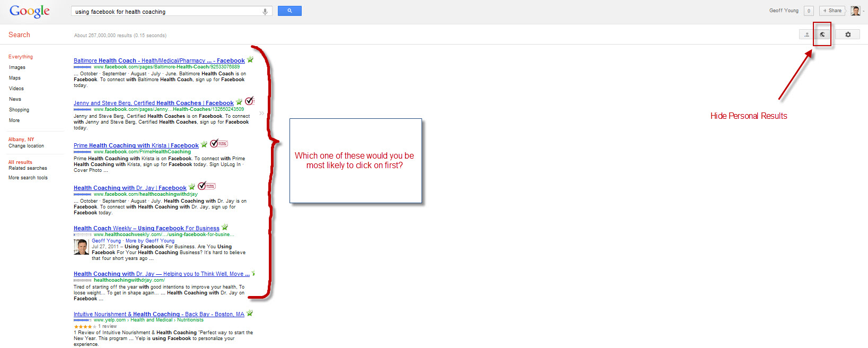Switch to News results

15,99
